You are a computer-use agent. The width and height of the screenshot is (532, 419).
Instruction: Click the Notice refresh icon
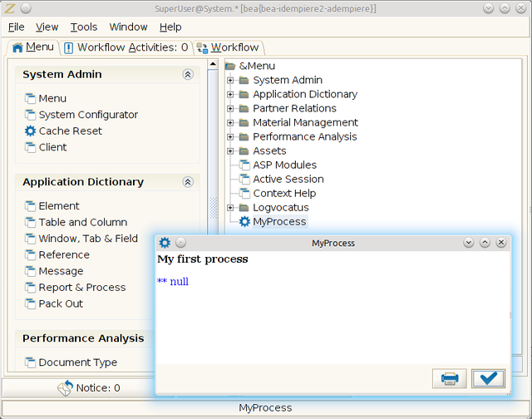[66, 387]
